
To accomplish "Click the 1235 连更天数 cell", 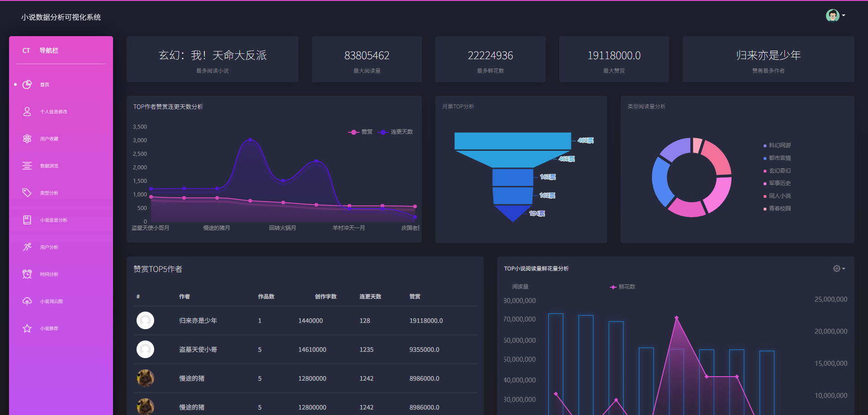I will 367,350.
